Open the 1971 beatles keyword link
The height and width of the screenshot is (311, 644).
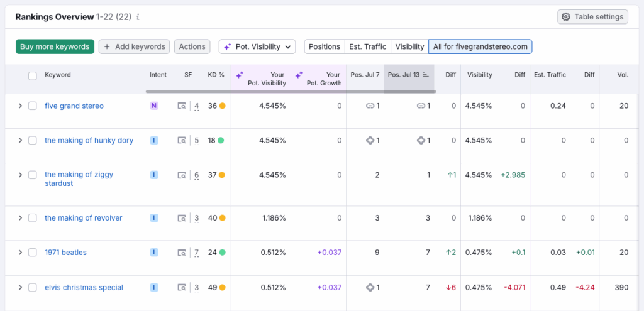pos(65,253)
